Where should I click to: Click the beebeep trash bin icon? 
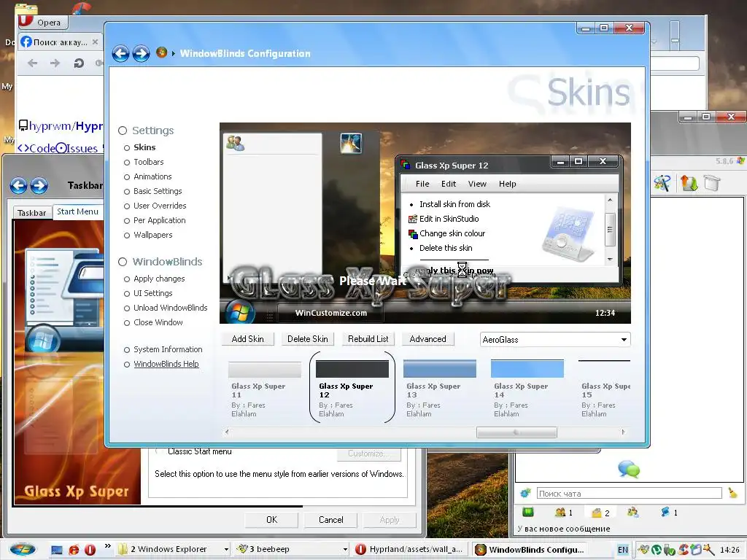point(712,183)
